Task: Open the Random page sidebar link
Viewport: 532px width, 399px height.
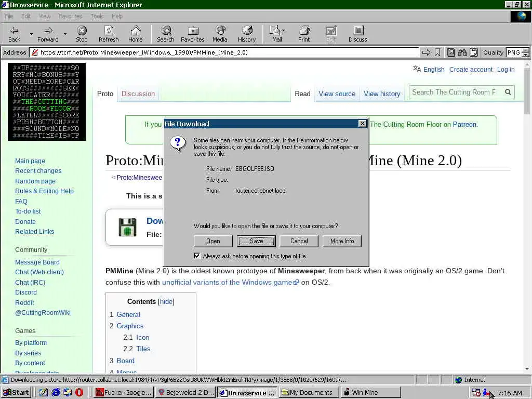Action: 35,181
